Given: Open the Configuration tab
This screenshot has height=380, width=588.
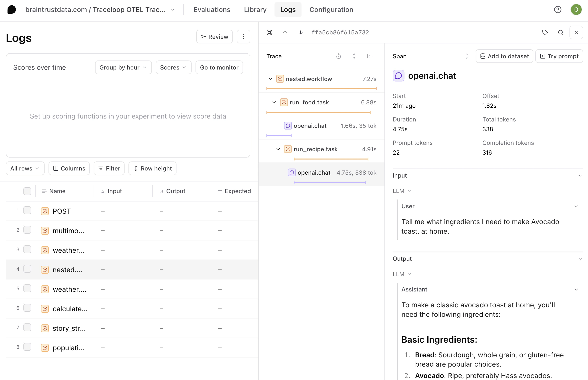Looking at the screenshot, I should click(331, 10).
